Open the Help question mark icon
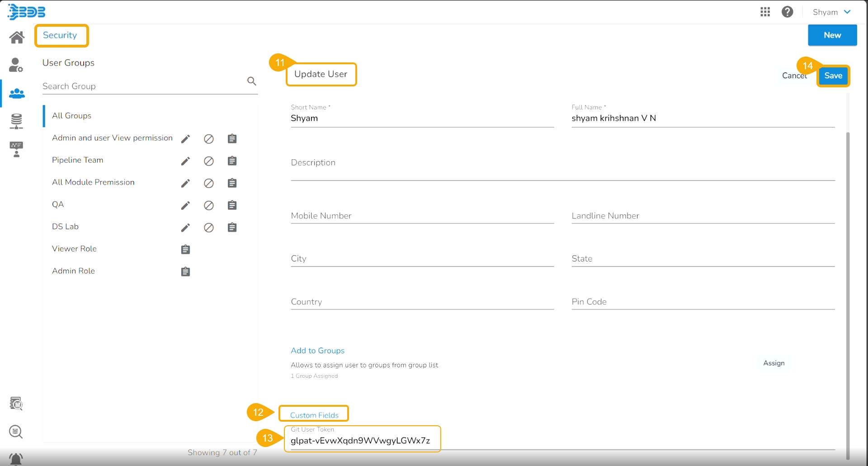 click(787, 12)
